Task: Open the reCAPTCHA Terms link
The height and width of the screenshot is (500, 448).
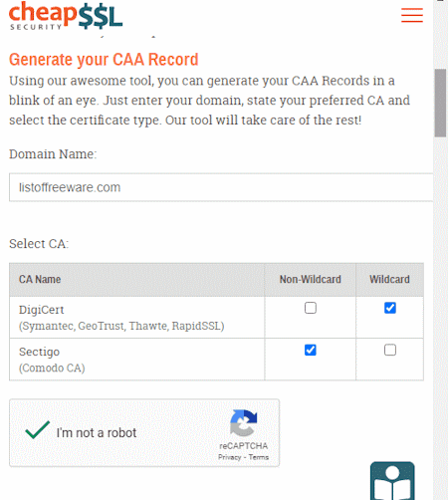Action: click(259, 457)
